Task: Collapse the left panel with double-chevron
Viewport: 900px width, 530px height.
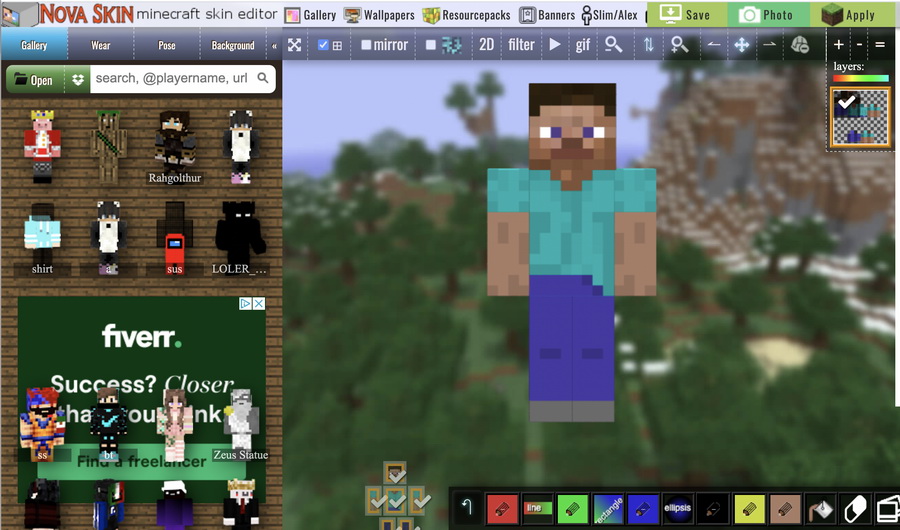Action: (x=275, y=46)
